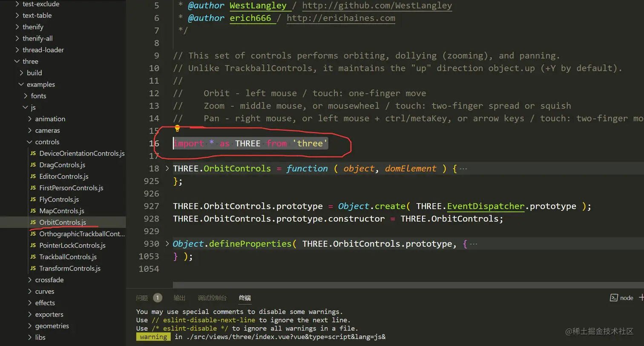Click the JS icon beside FirstPersonControls.js
This screenshot has height=346, width=644.
(x=33, y=188)
